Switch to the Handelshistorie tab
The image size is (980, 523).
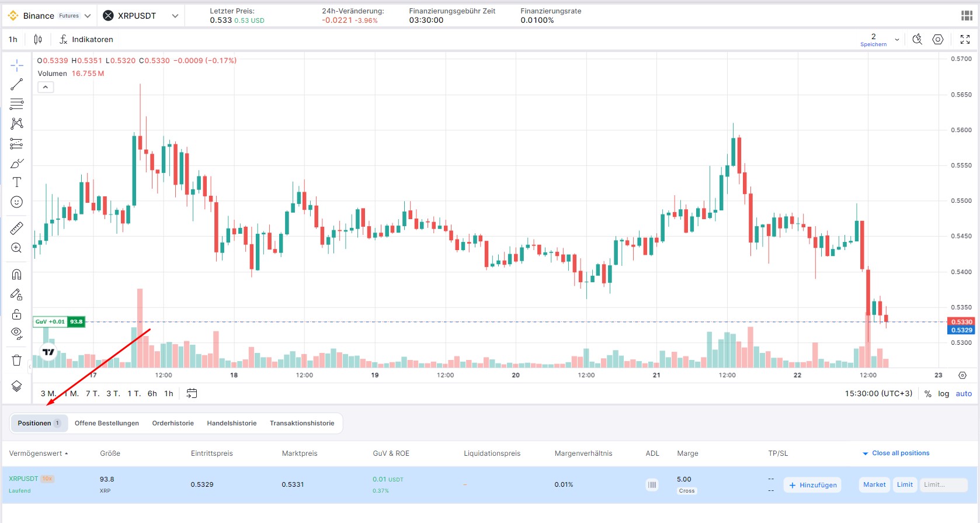(x=232, y=423)
